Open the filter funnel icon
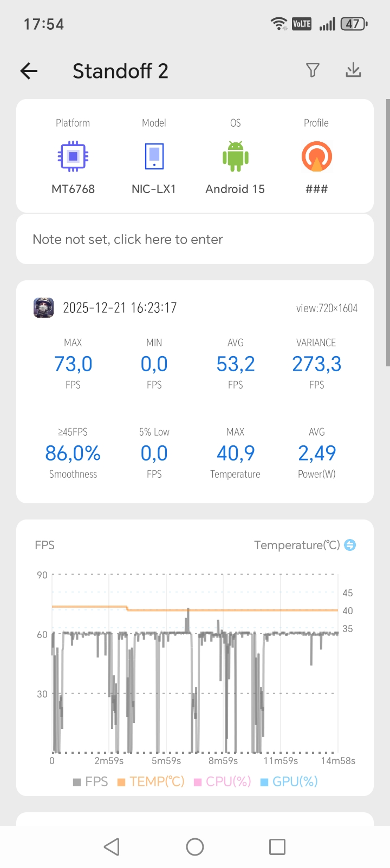 pyautogui.click(x=313, y=70)
